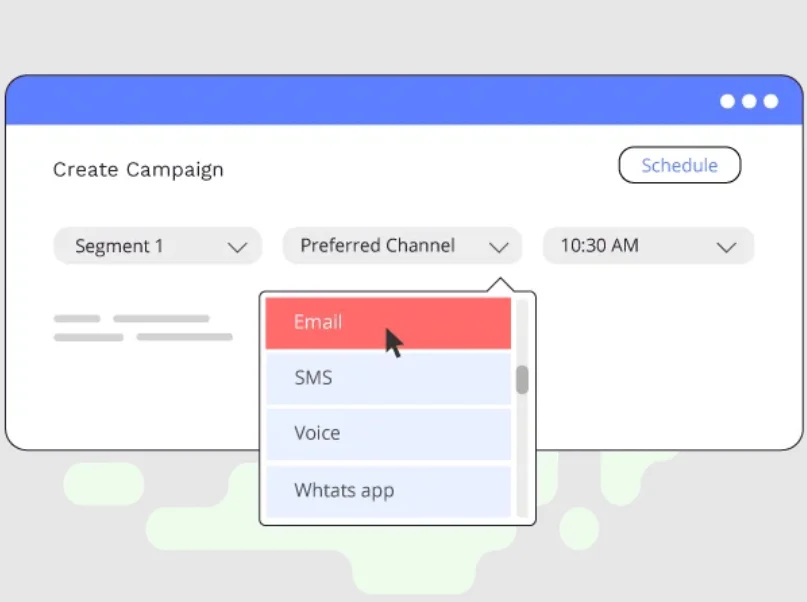The width and height of the screenshot is (807, 602).
Task: Click the gray scrollbar thumb in channel list
Action: 522,380
